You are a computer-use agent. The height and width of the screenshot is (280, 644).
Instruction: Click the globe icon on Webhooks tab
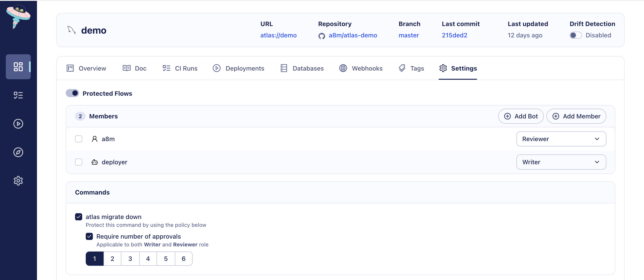(343, 68)
